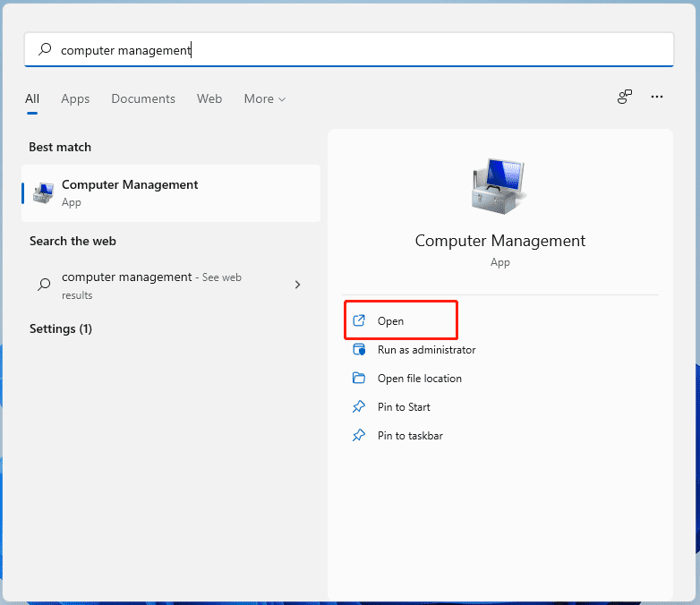Click the Open icon with arrow
The width and height of the screenshot is (700, 605).
coord(359,320)
